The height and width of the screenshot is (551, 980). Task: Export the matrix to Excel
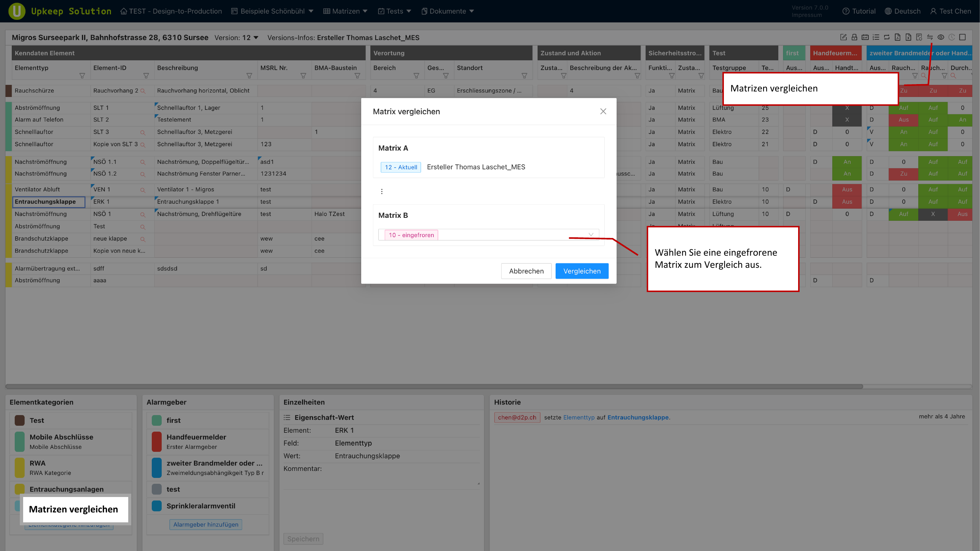(x=908, y=37)
